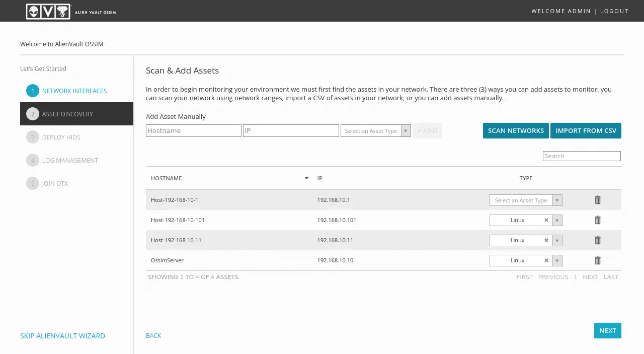Delete the Host-192-168-10-1 asset via trash icon
644x354 pixels.
pos(598,200)
